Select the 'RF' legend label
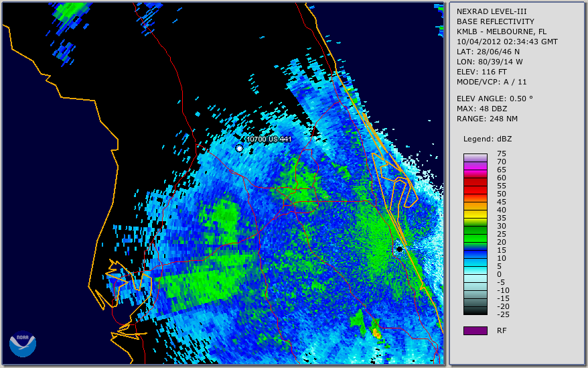 [502, 330]
